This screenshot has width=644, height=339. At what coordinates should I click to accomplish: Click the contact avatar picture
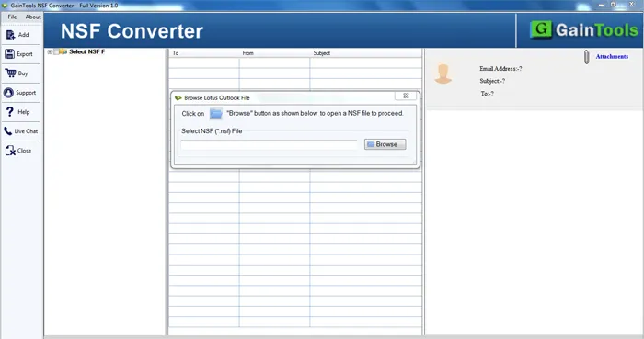[443, 73]
